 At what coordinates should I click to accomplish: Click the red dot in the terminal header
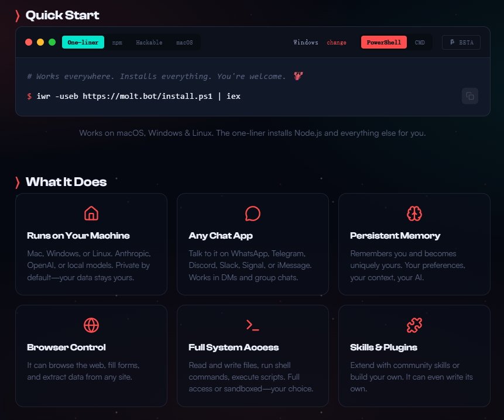click(29, 42)
